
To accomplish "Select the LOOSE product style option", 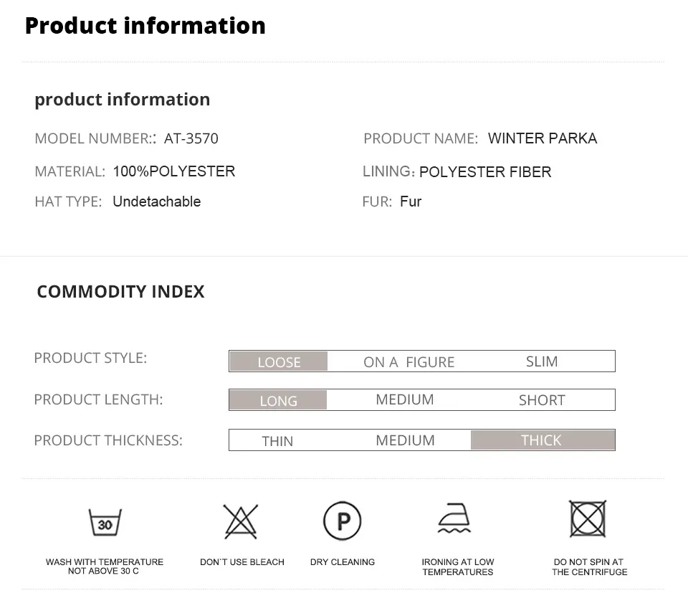I will [279, 361].
